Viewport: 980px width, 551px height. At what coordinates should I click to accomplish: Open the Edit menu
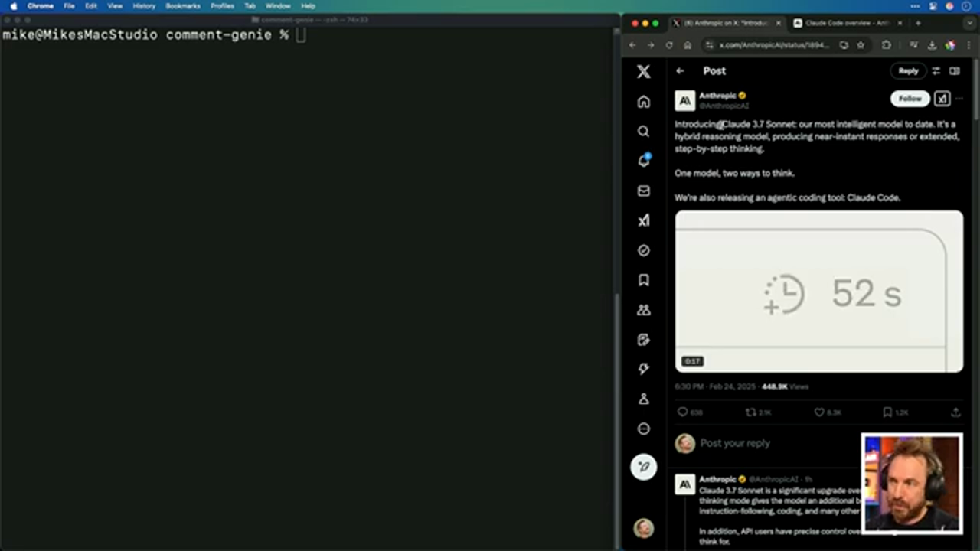pos(91,6)
